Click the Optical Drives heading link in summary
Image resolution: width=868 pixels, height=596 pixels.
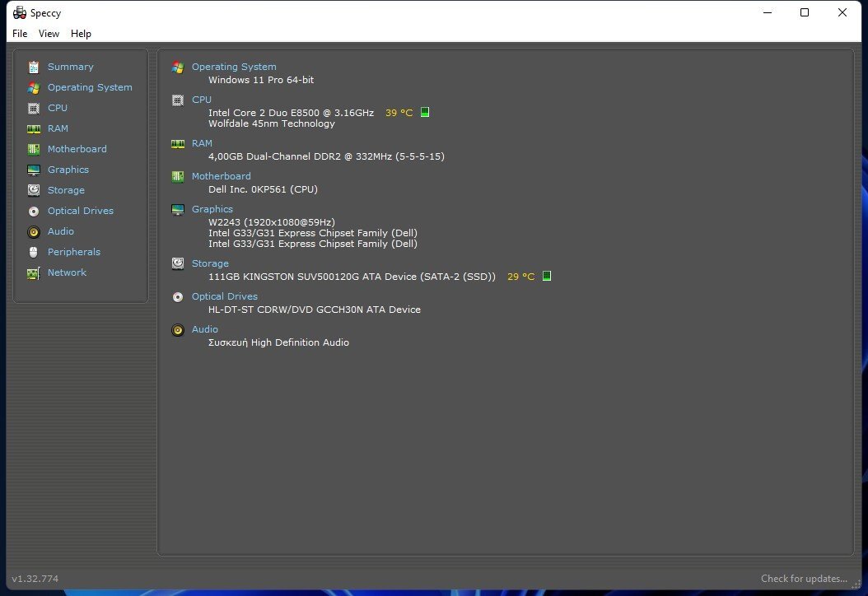pos(224,296)
